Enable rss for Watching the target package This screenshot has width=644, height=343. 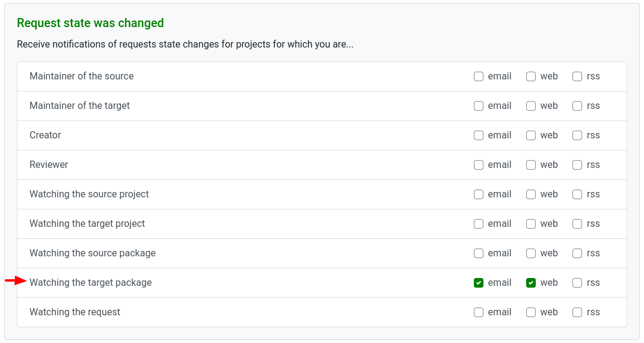577,283
